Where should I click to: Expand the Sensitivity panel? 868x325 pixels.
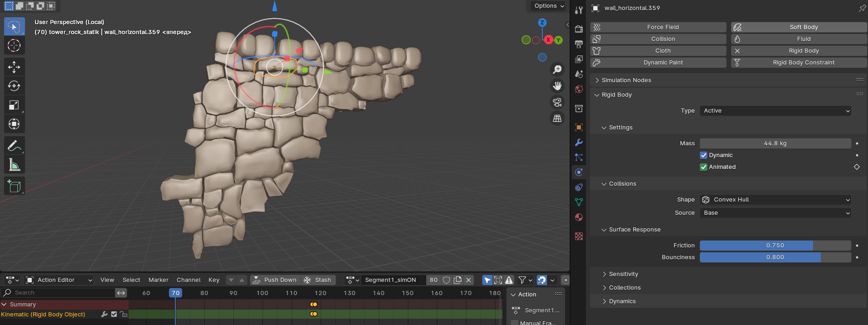[623, 274]
